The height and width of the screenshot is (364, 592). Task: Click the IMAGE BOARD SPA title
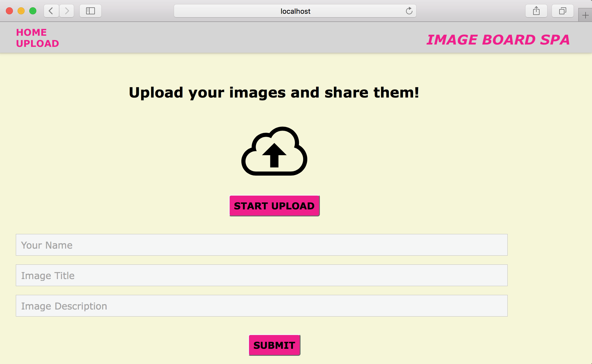tap(498, 40)
